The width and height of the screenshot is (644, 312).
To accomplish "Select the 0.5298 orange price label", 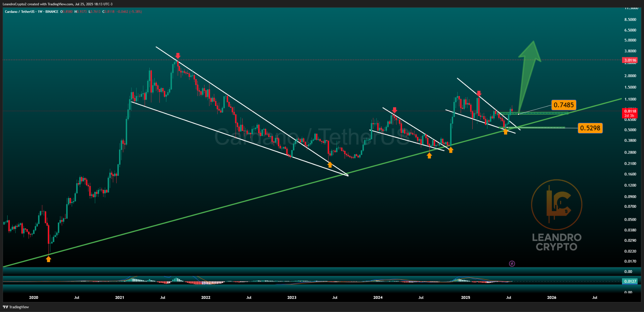I will (590, 128).
